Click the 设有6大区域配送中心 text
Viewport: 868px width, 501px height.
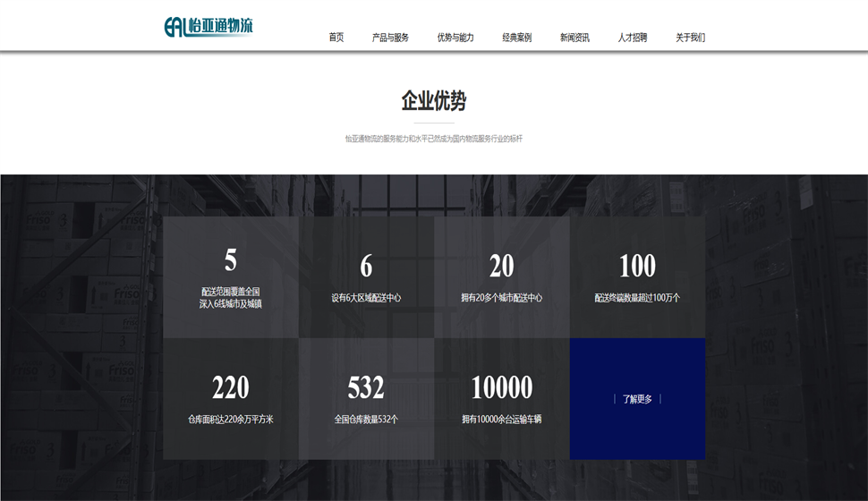[366, 298]
